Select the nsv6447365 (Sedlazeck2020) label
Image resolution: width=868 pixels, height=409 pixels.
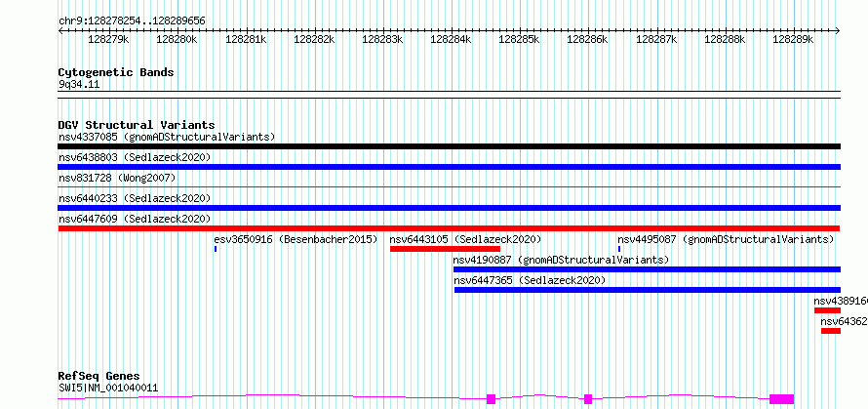click(x=530, y=280)
